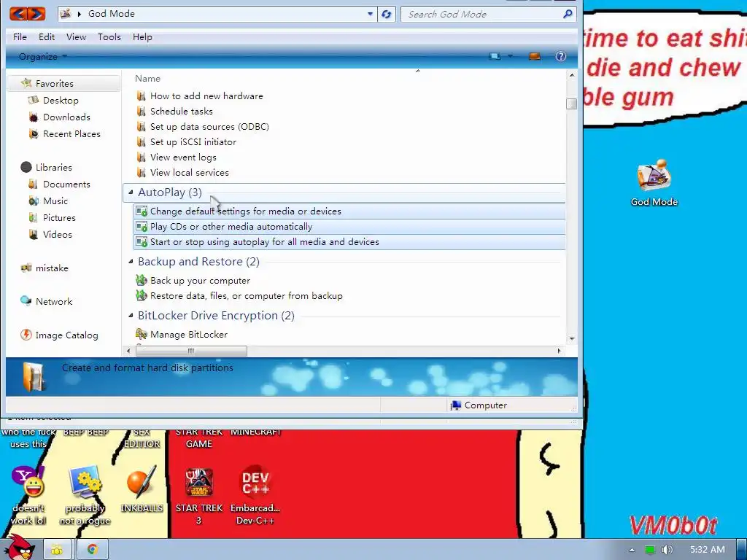Select Network in the sidebar
The width and height of the screenshot is (747, 560).
click(x=54, y=301)
